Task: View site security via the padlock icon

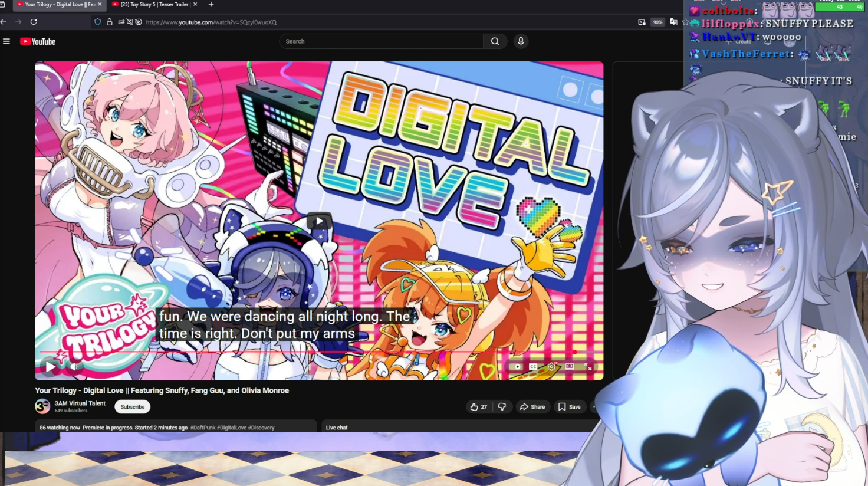Action: coord(109,22)
